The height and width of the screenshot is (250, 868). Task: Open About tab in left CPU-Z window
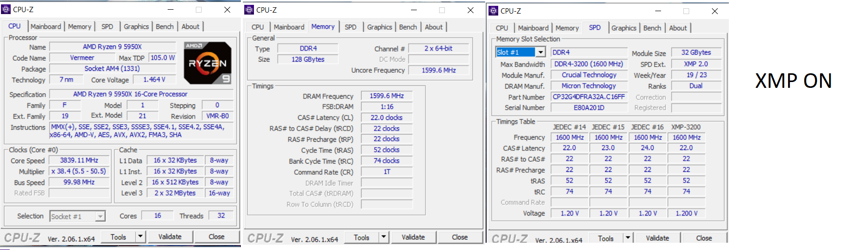coord(190,27)
